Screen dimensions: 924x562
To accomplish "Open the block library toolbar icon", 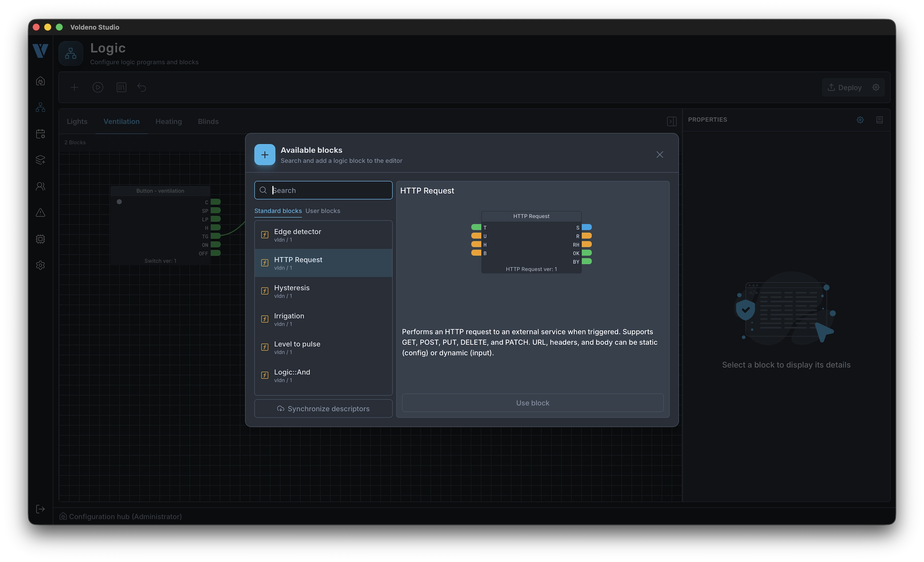I will pyautogui.click(x=122, y=87).
